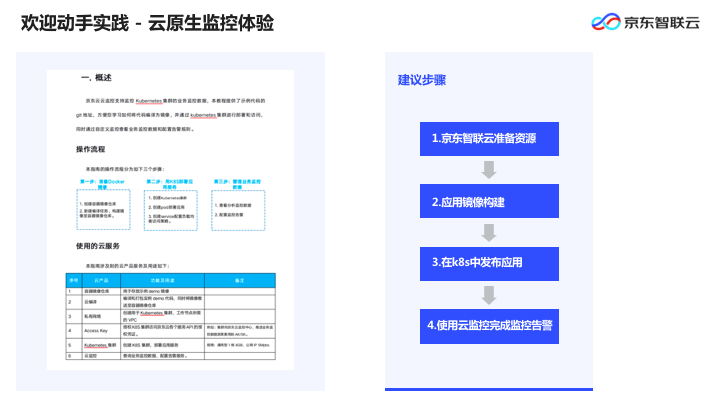The width and height of the screenshot is (720, 405).
Task: Click the 操作流程 heading in the document
Action: point(90,149)
